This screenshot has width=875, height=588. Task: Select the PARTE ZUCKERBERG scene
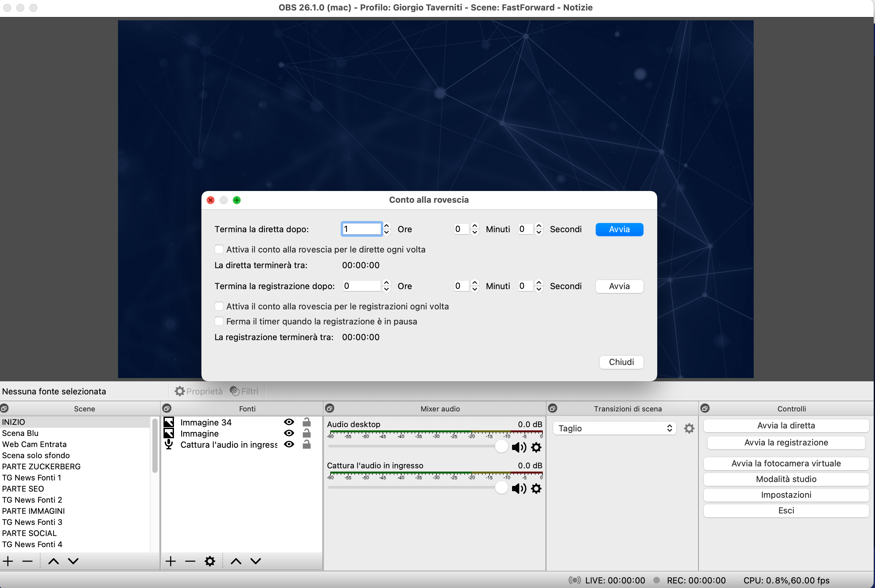pos(75,466)
